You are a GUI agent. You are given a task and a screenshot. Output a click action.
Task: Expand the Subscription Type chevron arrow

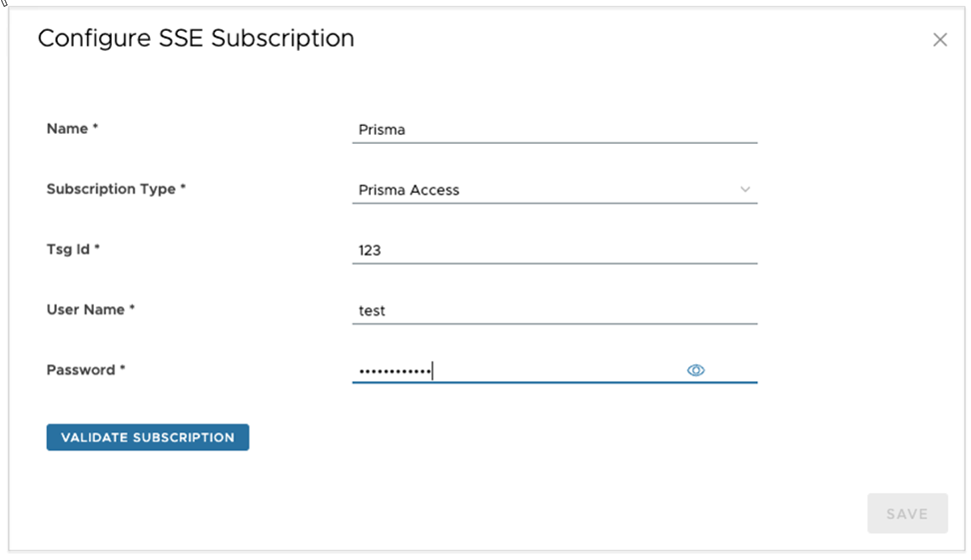[745, 190]
